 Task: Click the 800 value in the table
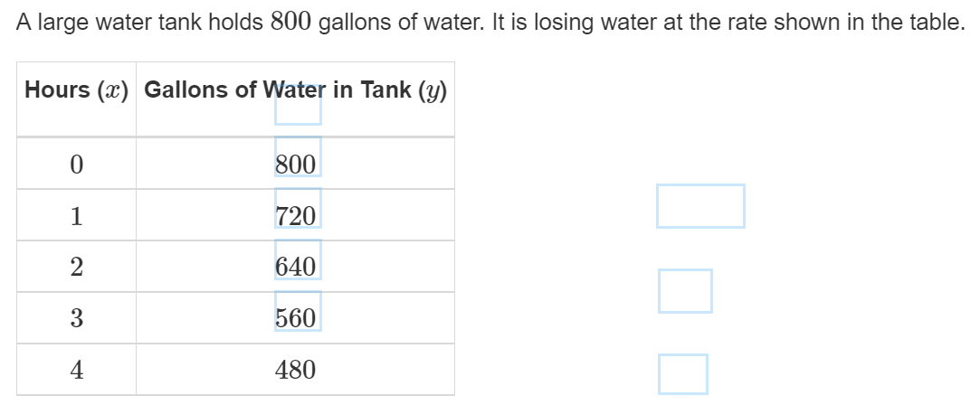coord(296,165)
